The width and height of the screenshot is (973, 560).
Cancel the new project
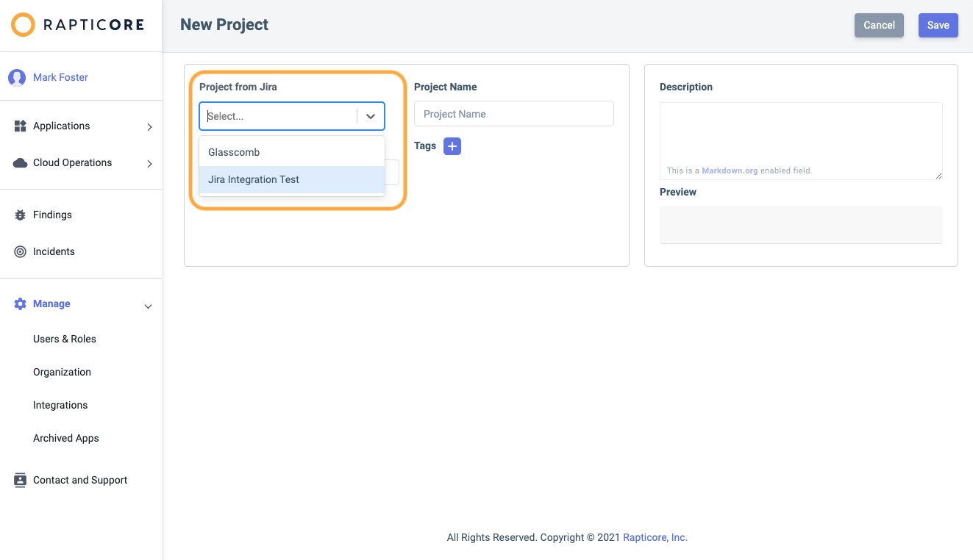(x=879, y=25)
